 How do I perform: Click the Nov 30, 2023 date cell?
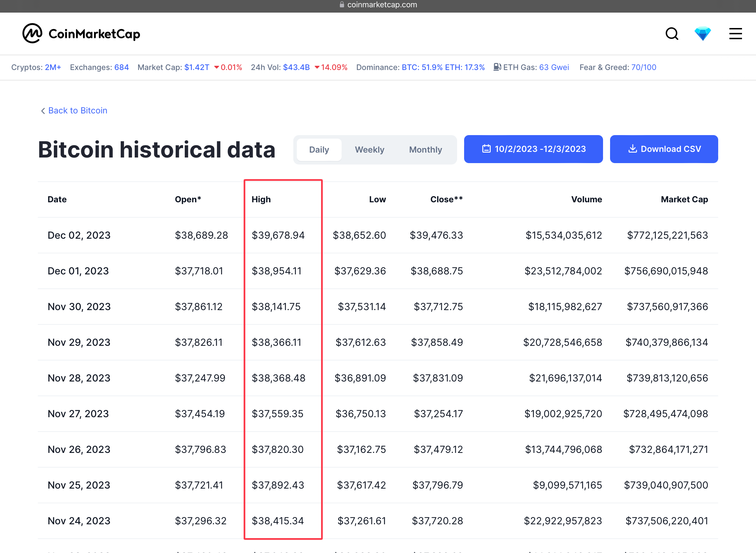point(79,307)
